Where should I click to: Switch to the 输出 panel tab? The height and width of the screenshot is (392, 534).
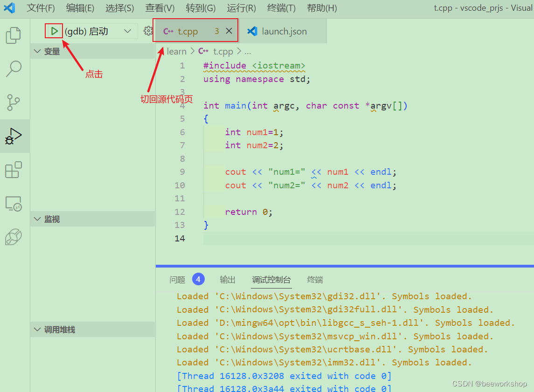228,280
